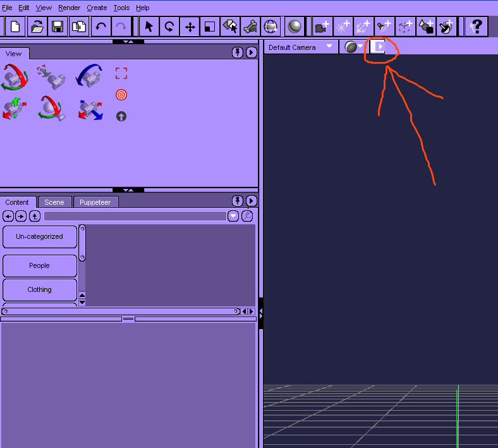Open the Help menu

(x=143, y=8)
